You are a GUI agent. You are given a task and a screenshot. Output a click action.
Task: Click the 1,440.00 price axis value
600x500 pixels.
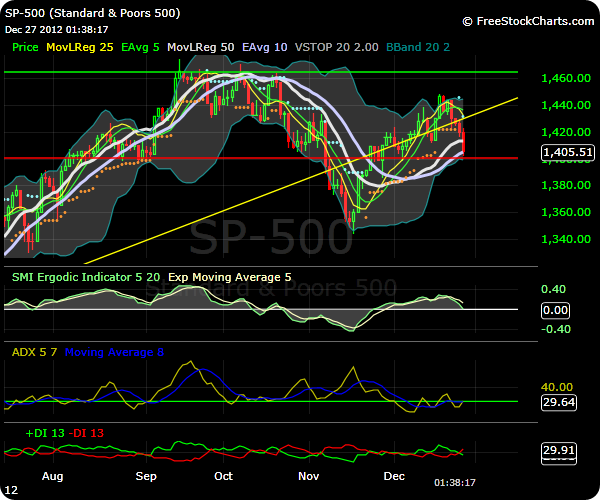(x=566, y=105)
